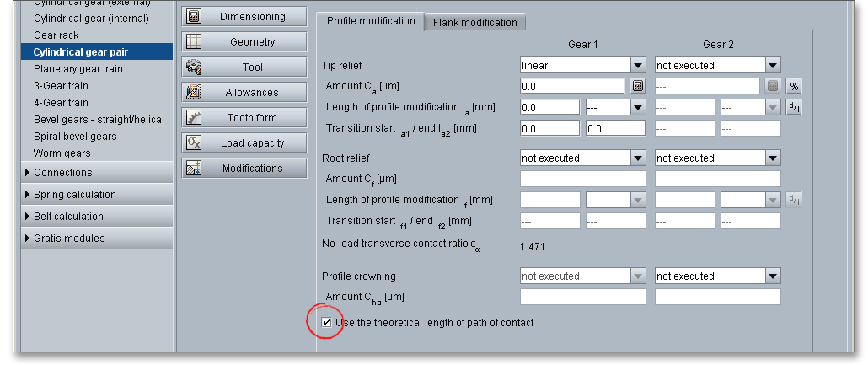Click the Tool gear icon
The height and width of the screenshot is (365, 868).
pos(193,67)
